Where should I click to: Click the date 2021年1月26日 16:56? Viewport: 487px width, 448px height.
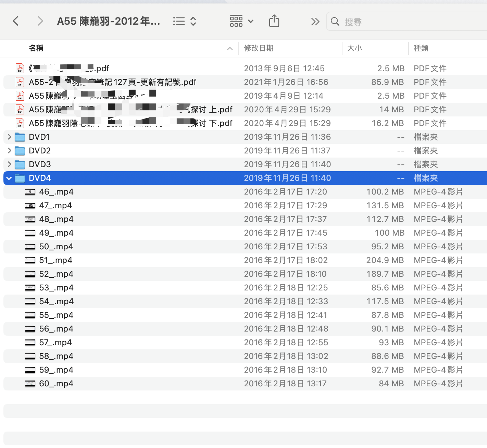coord(286,82)
